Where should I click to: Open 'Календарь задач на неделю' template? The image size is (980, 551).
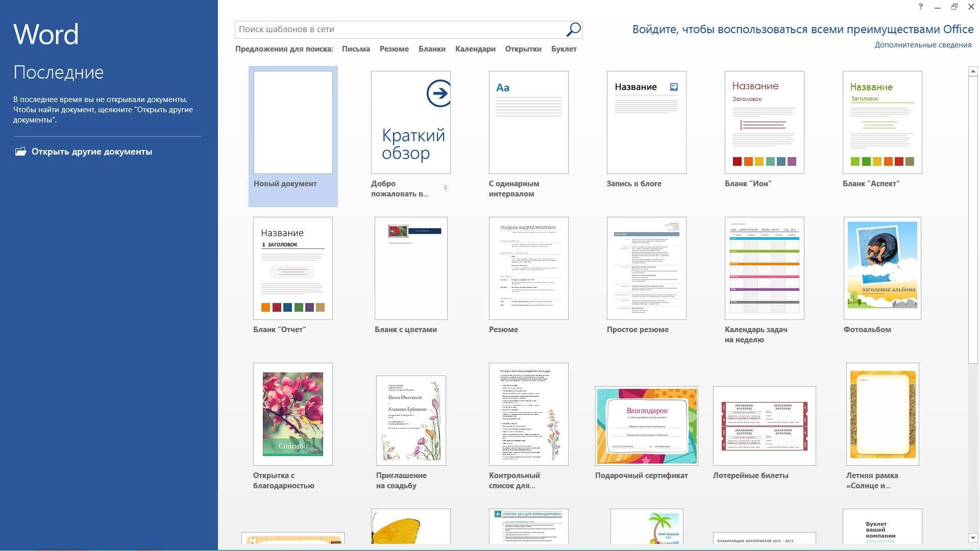point(765,268)
